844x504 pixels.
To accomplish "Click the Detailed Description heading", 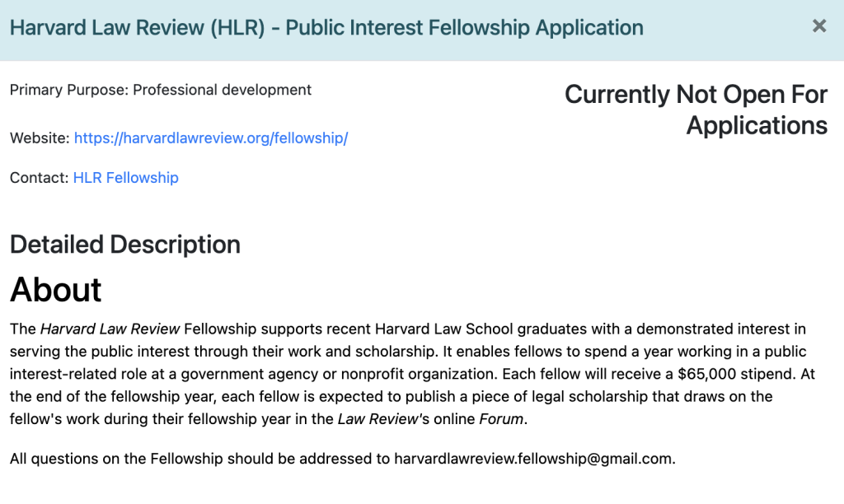I will (125, 245).
